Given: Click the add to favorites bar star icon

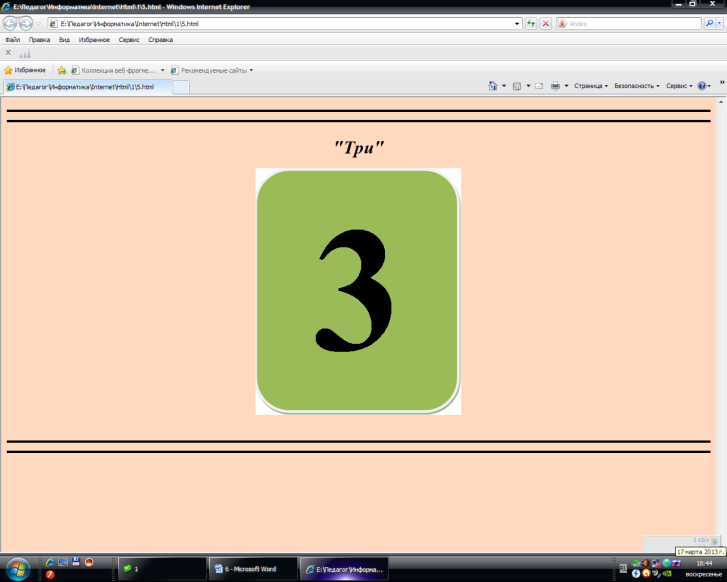Looking at the screenshot, I should [x=62, y=70].
